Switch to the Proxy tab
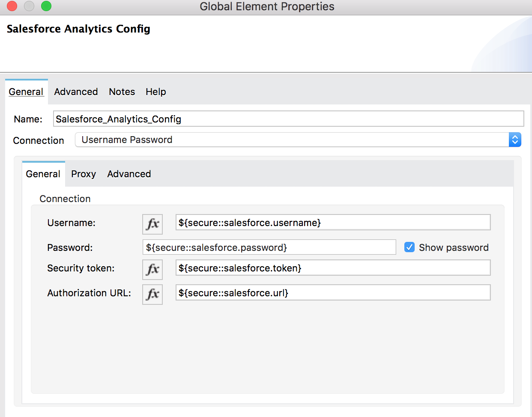The width and height of the screenshot is (532, 417). (84, 174)
